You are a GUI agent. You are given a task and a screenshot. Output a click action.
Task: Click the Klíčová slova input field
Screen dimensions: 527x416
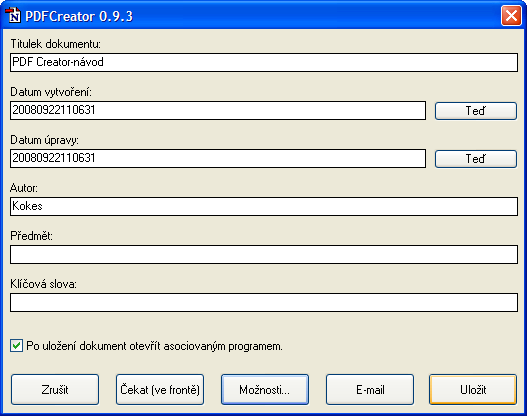264,302
